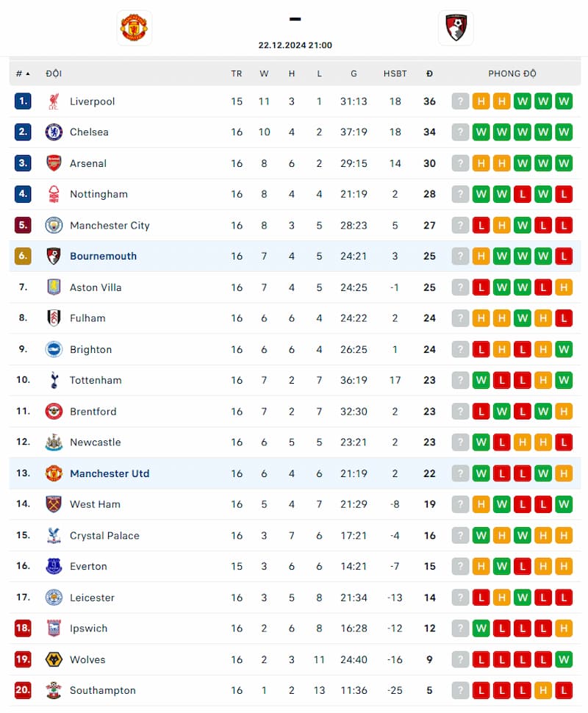Click the ĐỘI team column header
The width and height of the screenshot is (588, 713).
pyautogui.click(x=54, y=74)
